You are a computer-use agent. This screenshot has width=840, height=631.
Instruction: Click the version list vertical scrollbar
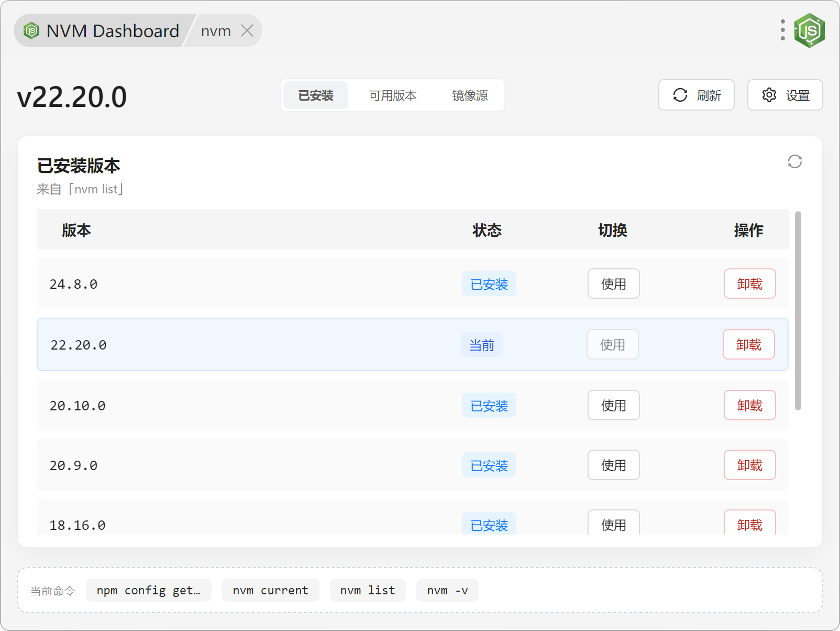click(x=798, y=310)
